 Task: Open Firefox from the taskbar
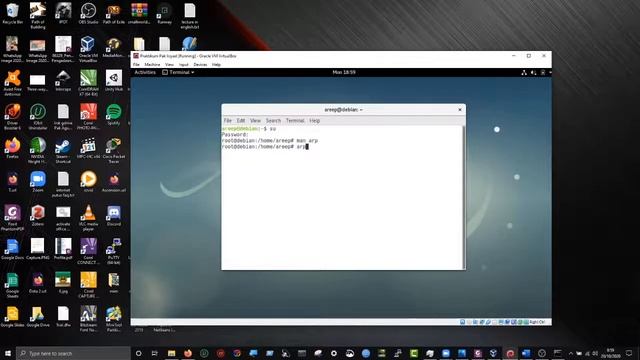(188, 353)
